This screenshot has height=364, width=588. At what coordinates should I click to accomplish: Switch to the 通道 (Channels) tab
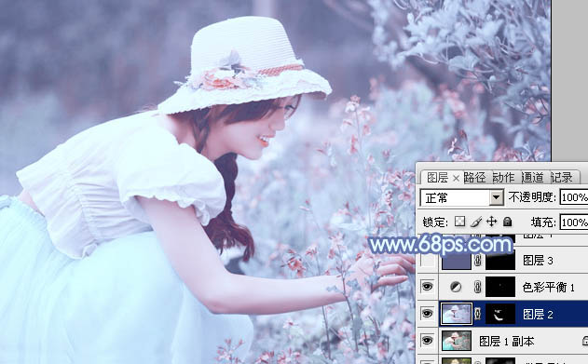532,178
